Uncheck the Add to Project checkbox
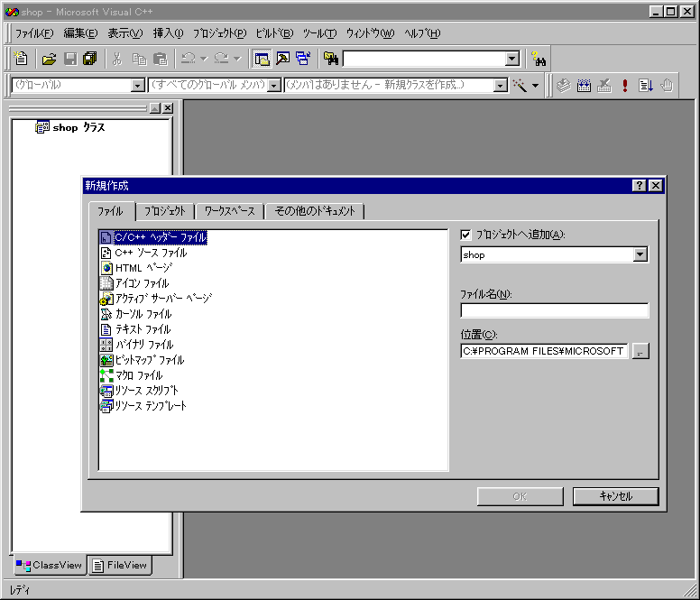 (x=465, y=235)
